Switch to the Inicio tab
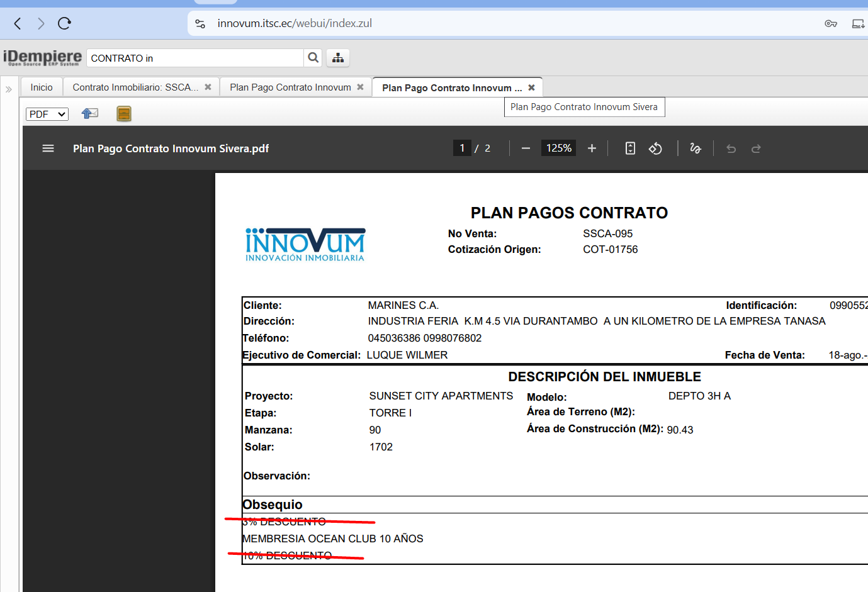Screen dimensions: 868x592 click(x=42, y=87)
